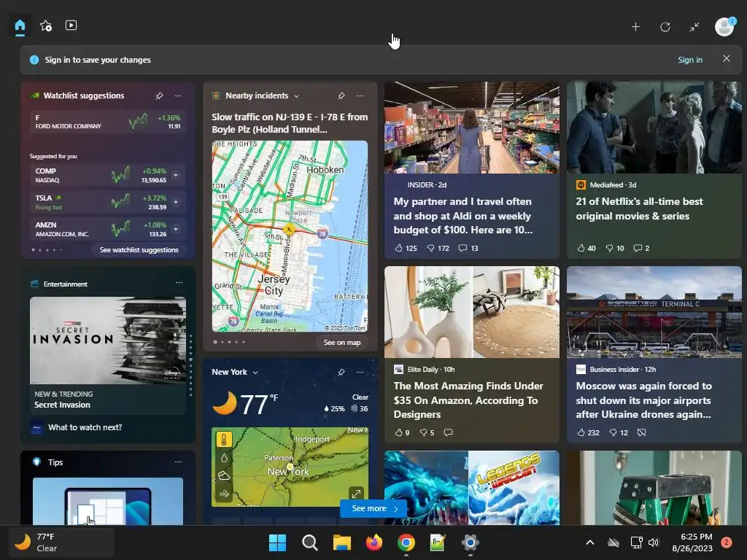Dismiss the sign-in notification banner

click(726, 58)
